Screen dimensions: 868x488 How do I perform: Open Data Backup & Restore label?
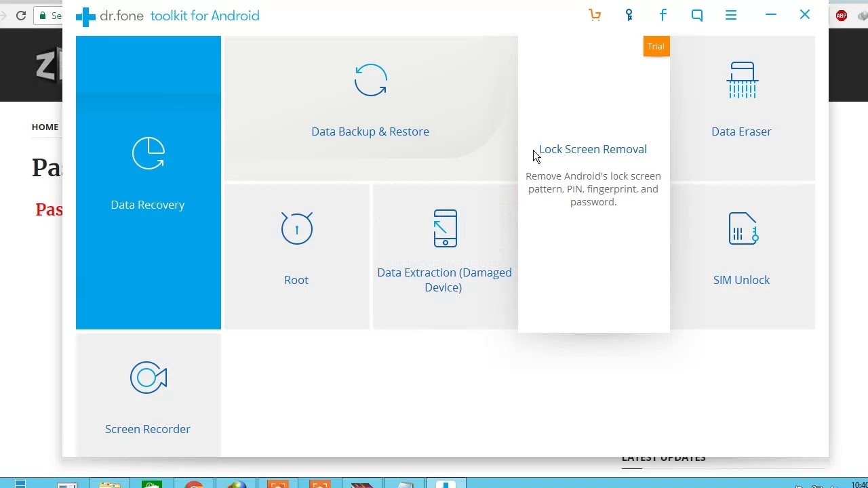pos(370,131)
